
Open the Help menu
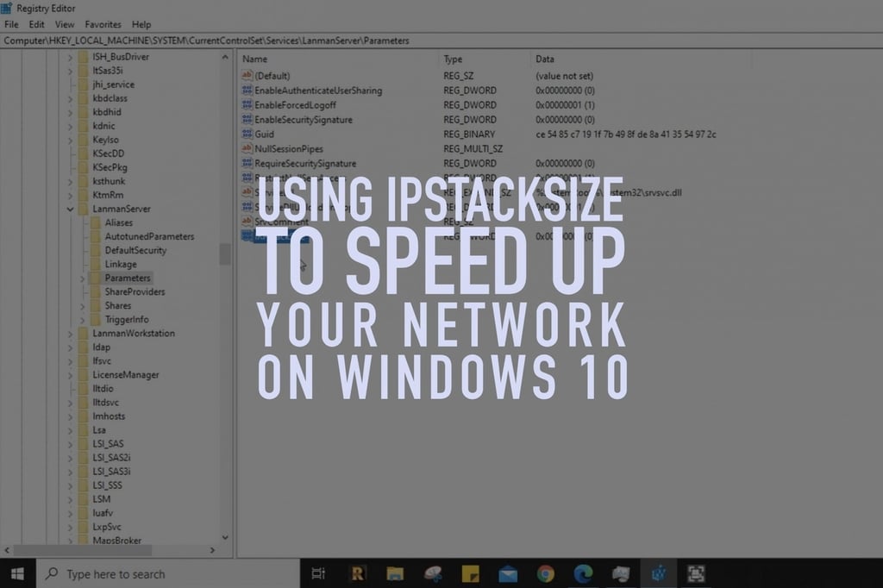(x=141, y=24)
